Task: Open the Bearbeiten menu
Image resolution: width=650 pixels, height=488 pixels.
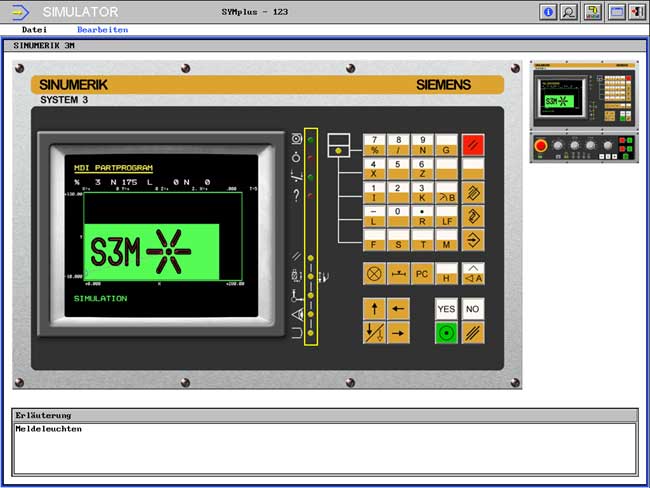Action: [x=102, y=30]
